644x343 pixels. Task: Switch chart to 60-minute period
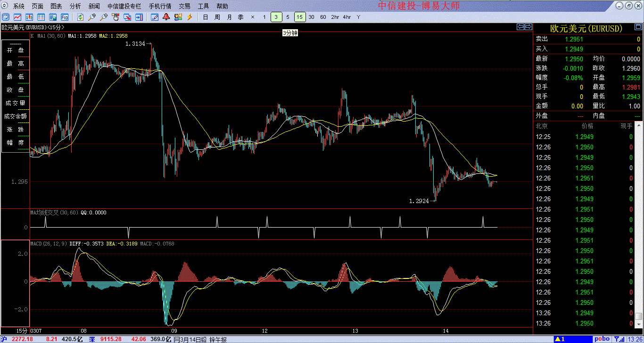point(323,17)
